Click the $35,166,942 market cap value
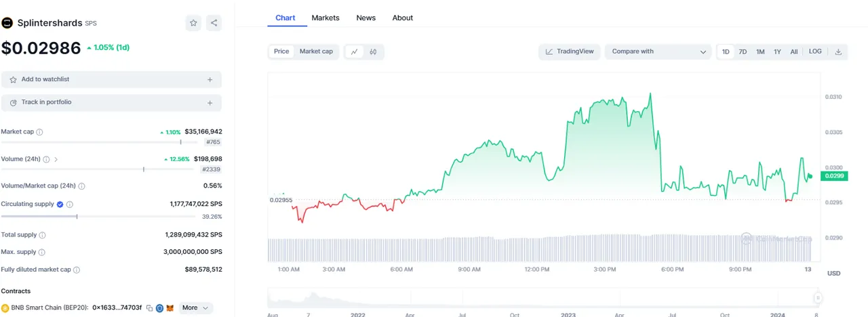The width and height of the screenshot is (868, 317). [203, 131]
